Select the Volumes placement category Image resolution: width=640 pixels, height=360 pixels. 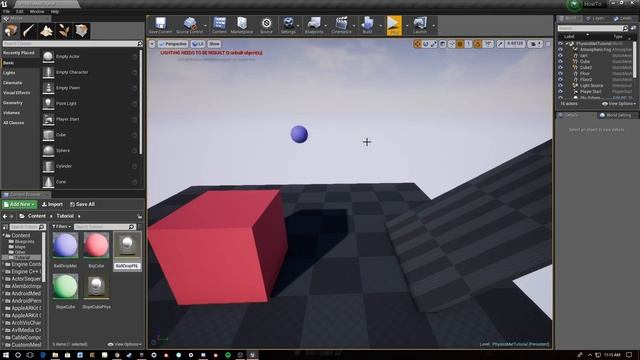(x=11, y=113)
